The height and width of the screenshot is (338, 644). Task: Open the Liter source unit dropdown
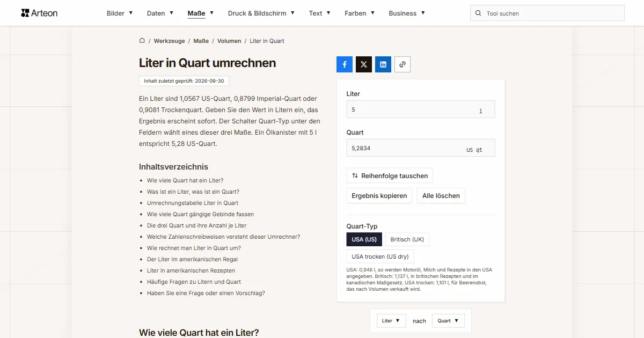coord(391,321)
